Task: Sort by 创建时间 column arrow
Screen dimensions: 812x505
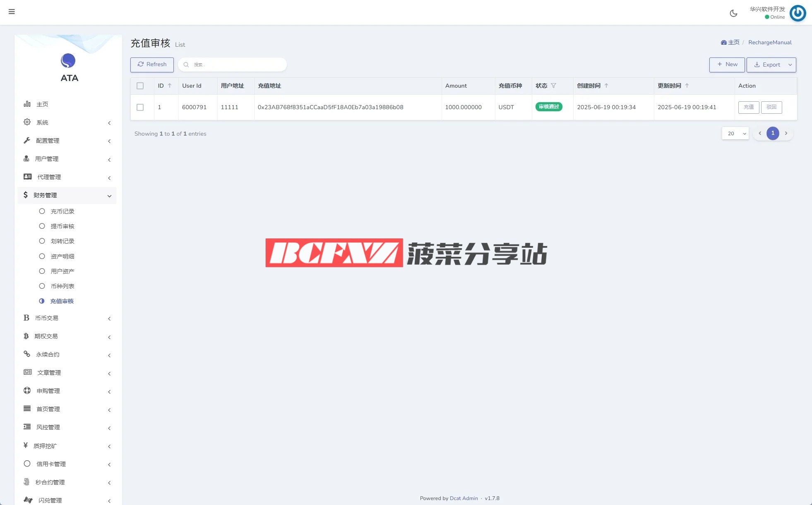Action: pyautogui.click(x=606, y=86)
